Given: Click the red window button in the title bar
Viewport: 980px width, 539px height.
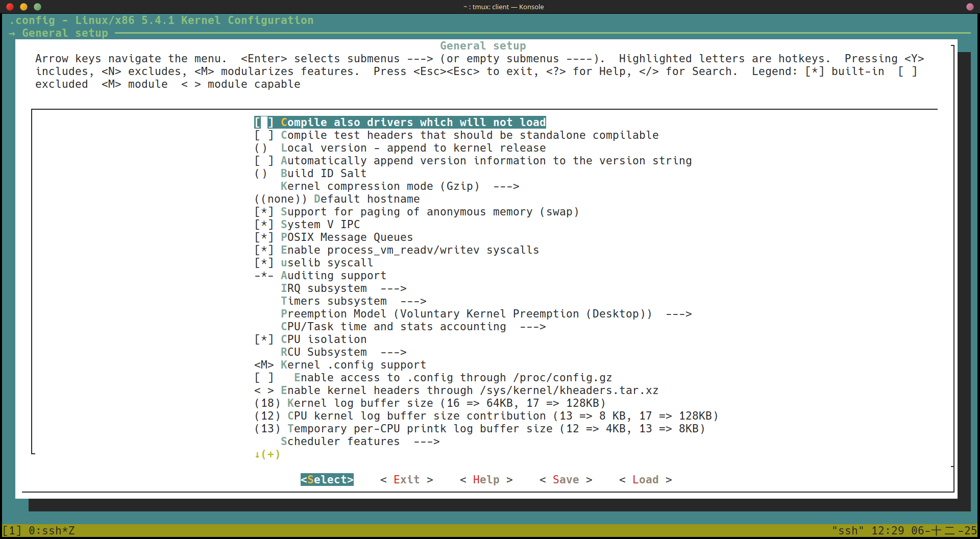Looking at the screenshot, I should point(10,7).
